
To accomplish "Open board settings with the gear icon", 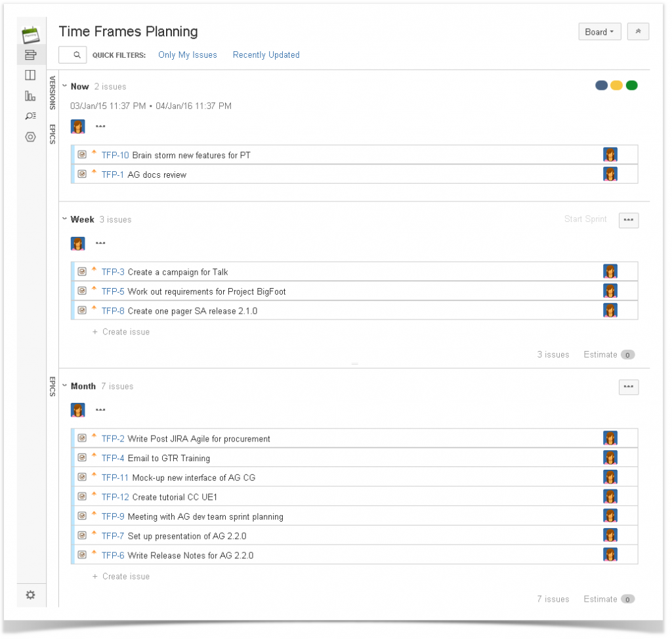I will [30, 595].
